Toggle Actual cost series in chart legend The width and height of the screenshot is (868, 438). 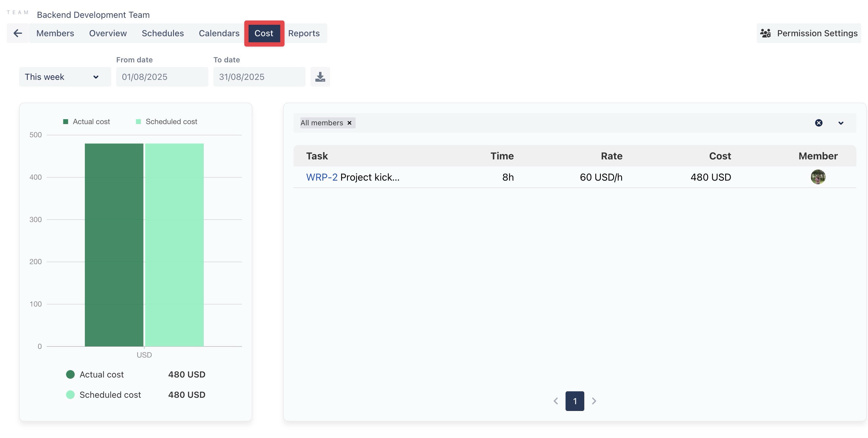87,122
